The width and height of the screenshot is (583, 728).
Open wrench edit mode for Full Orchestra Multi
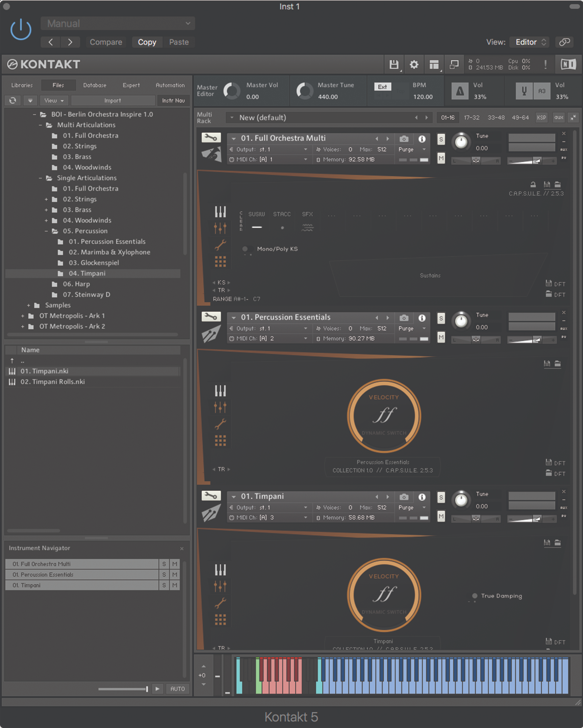(211, 137)
